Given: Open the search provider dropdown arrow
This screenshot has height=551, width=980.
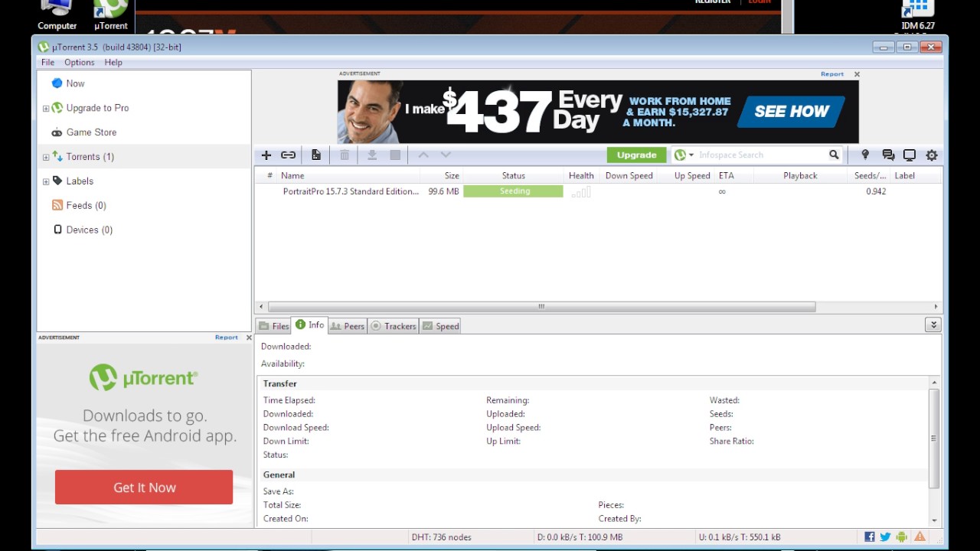Looking at the screenshot, I should tap(691, 155).
